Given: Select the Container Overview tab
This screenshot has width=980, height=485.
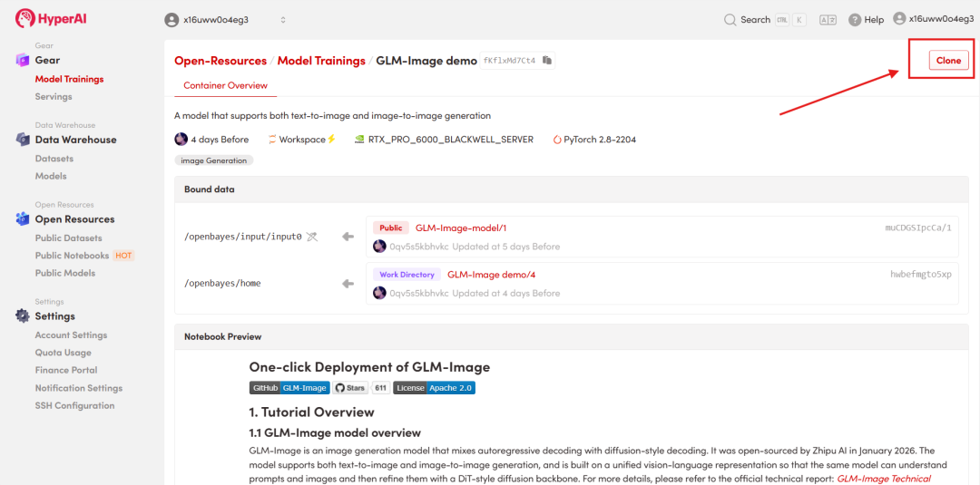Looking at the screenshot, I should click(225, 85).
